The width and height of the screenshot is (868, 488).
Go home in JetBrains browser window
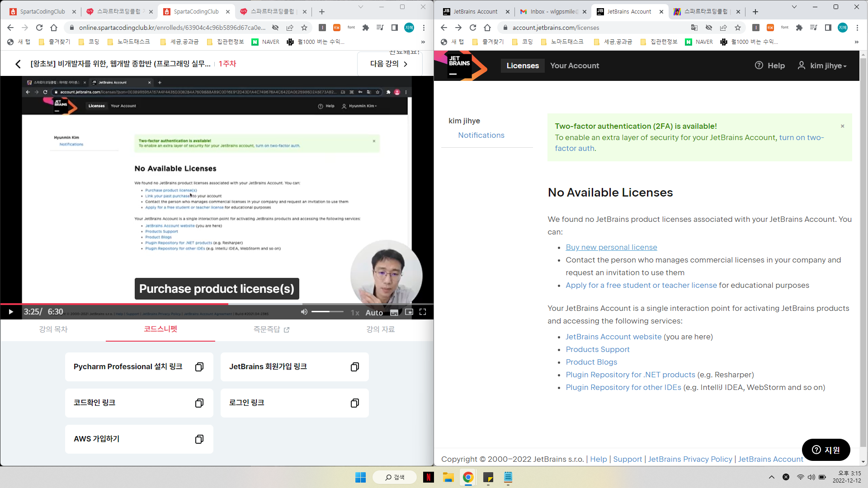487,28
